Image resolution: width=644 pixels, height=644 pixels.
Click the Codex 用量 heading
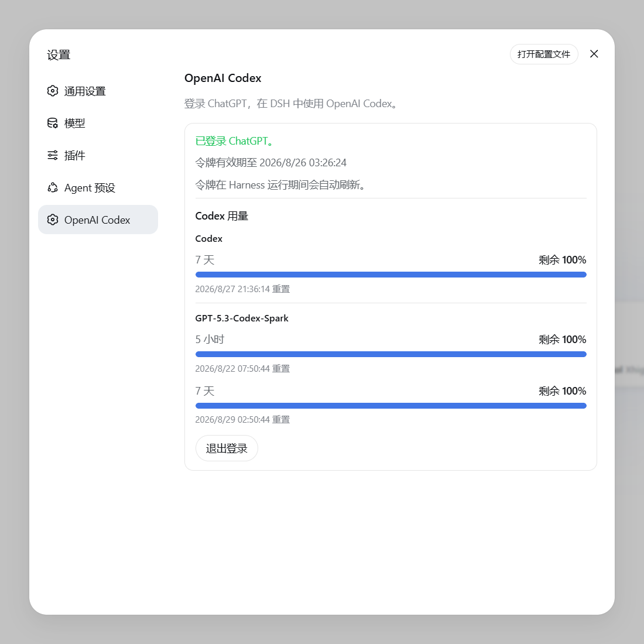pyautogui.click(x=222, y=216)
